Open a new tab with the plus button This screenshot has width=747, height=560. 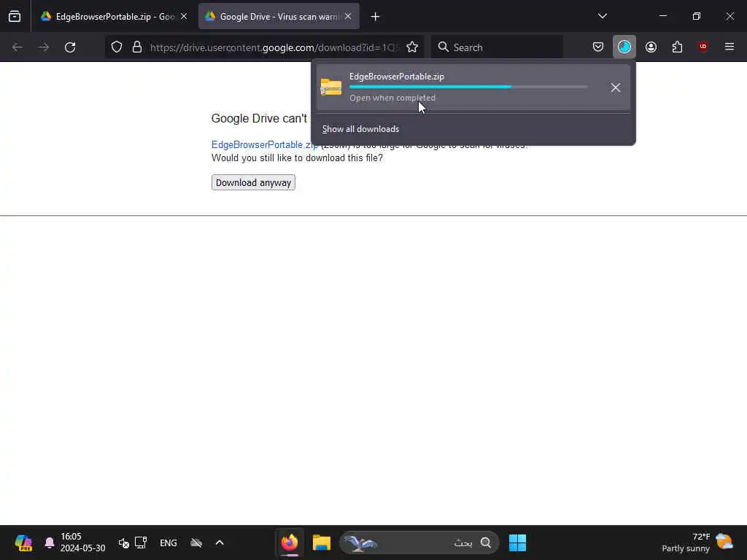tap(376, 17)
